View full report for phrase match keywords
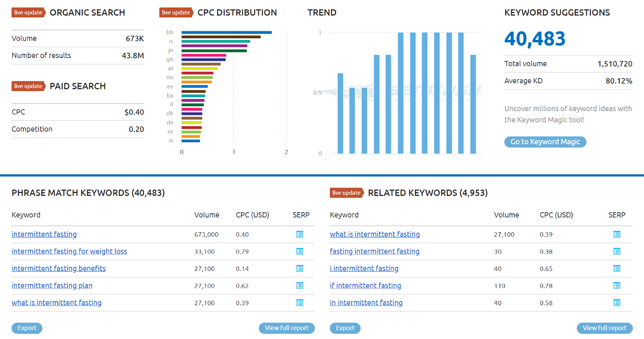644x339 pixels. click(287, 328)
